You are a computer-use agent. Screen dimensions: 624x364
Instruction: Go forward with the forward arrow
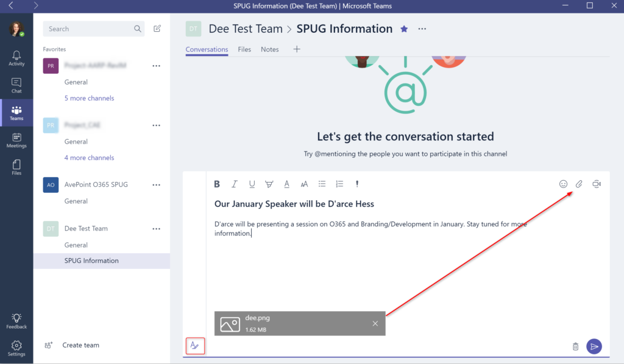(36, 5)
